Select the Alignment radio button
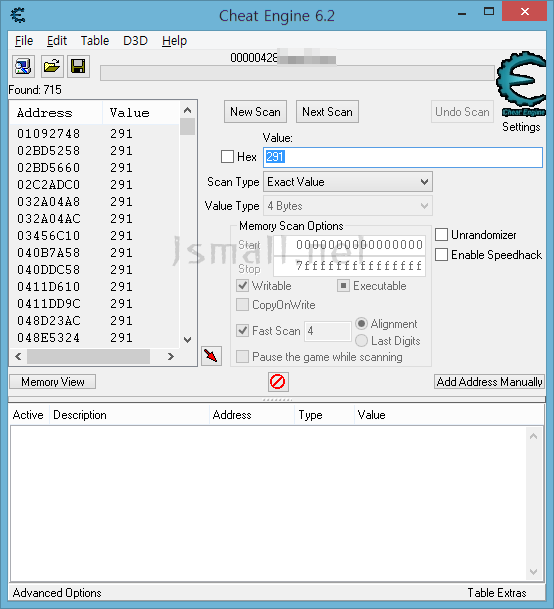 [x=361, y=324]
